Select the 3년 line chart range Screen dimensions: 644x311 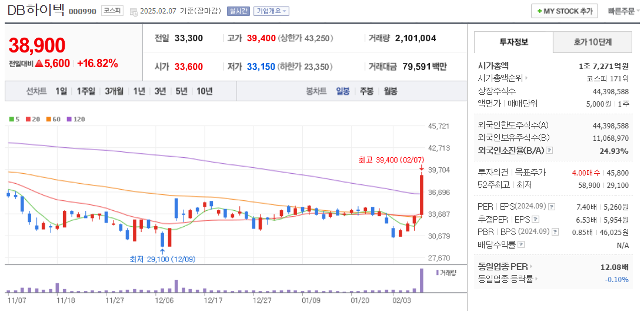coord(160,91)
